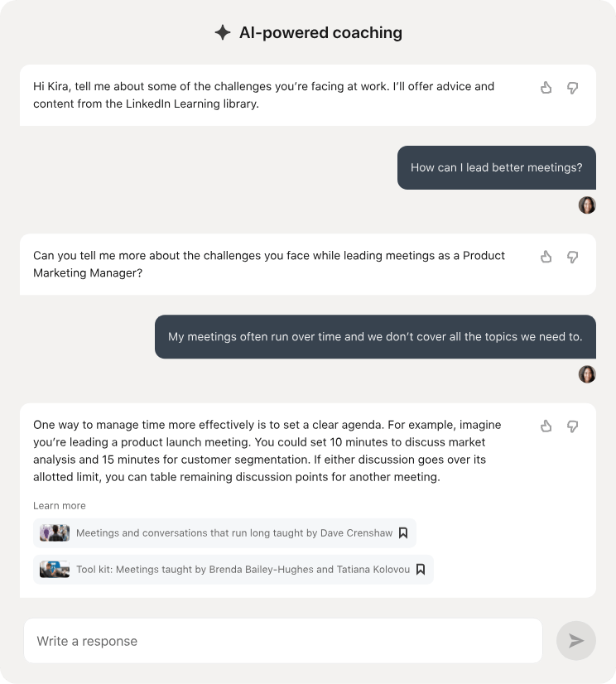Click avatar below meetings run over time message

click(587, 374)
